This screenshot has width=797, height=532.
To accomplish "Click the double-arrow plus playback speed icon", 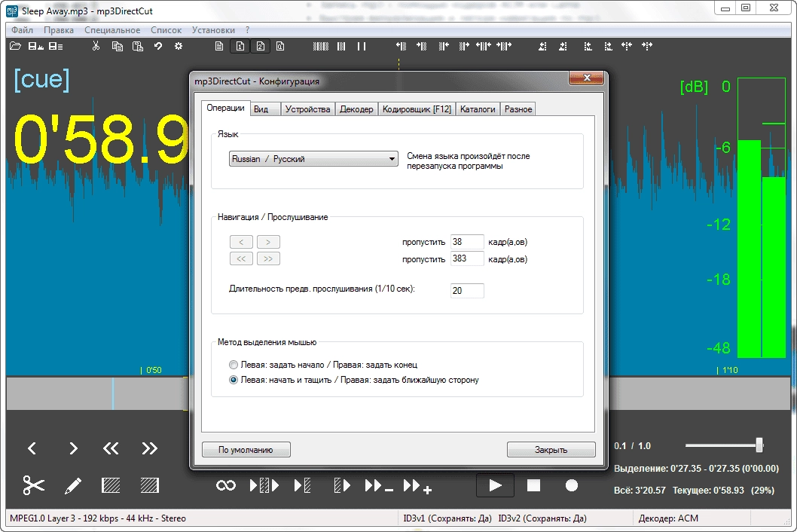I will 418,486.
